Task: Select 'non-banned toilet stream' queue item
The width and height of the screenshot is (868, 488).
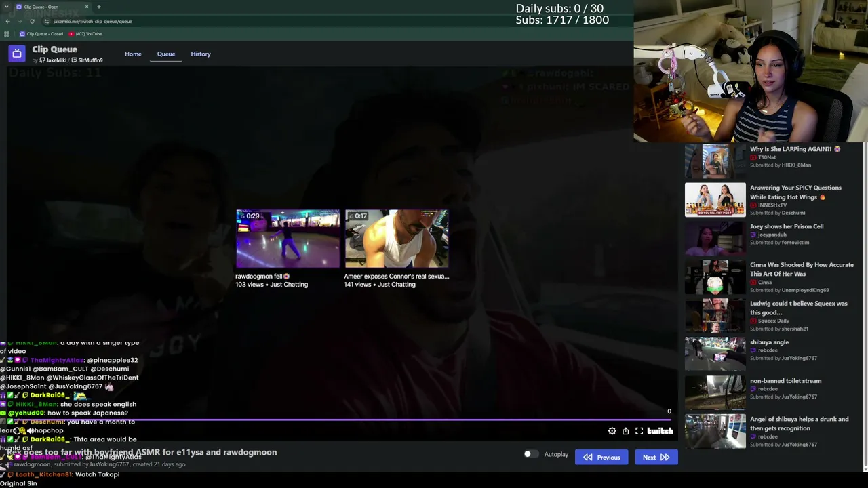Action: pos(785,381)
